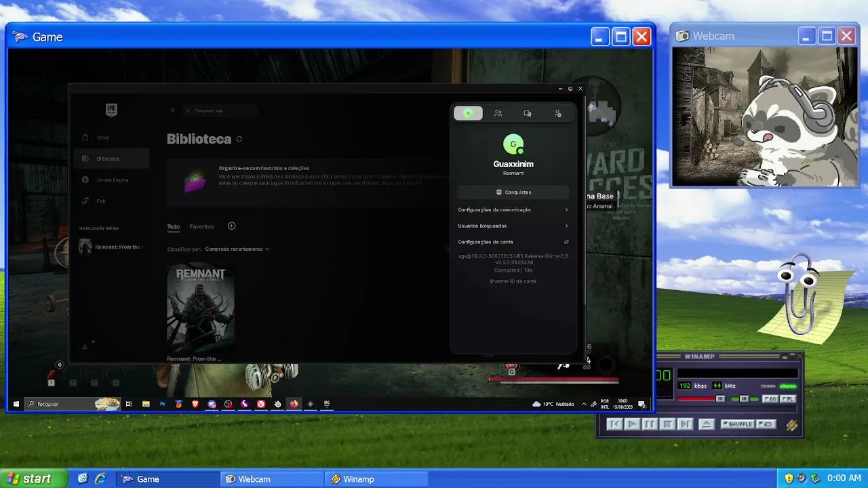868x488 pixels.
Task: Click the Winamp lightning bolt logo
Action: tap(791, 425)
